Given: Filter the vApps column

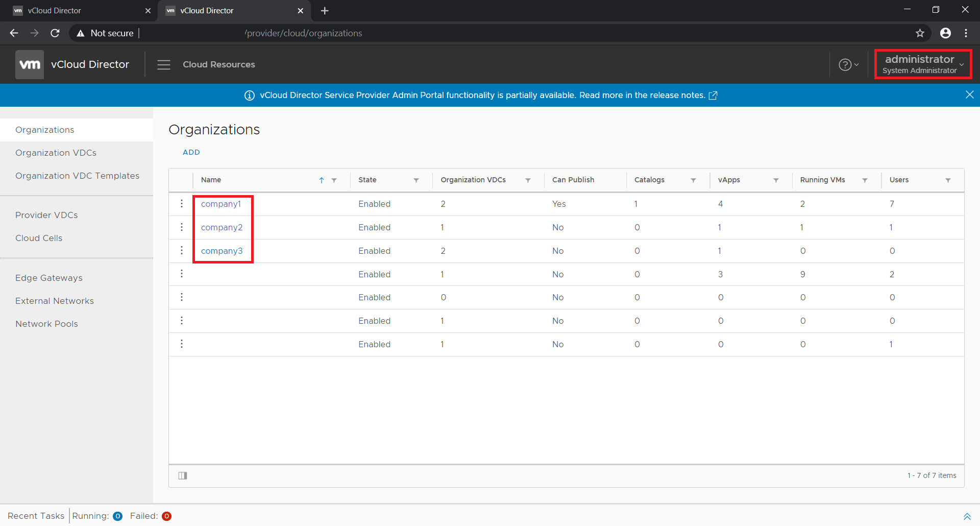Looking at the screenshot, I should (776, 180).
